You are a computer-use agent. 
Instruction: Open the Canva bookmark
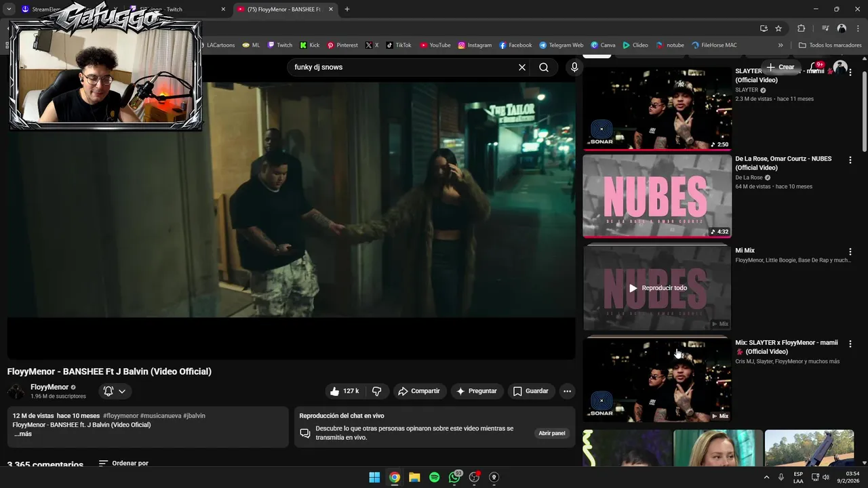pos(603,45)
